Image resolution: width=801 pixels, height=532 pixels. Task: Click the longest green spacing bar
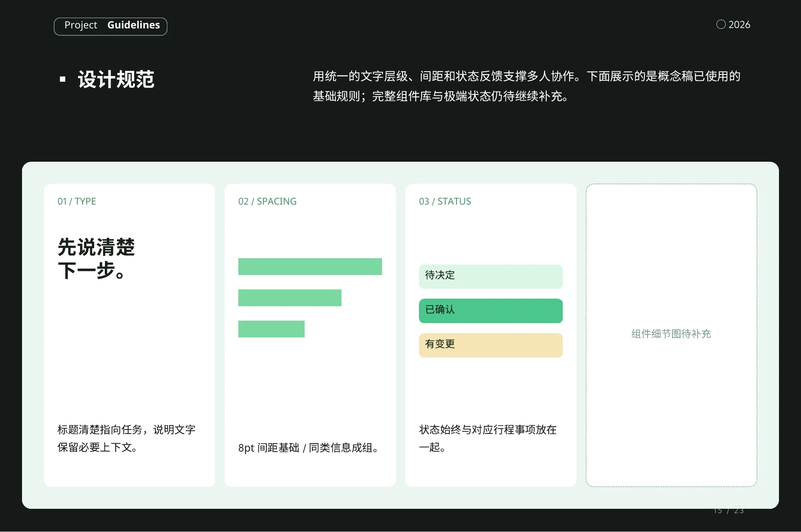click(310, 267)
